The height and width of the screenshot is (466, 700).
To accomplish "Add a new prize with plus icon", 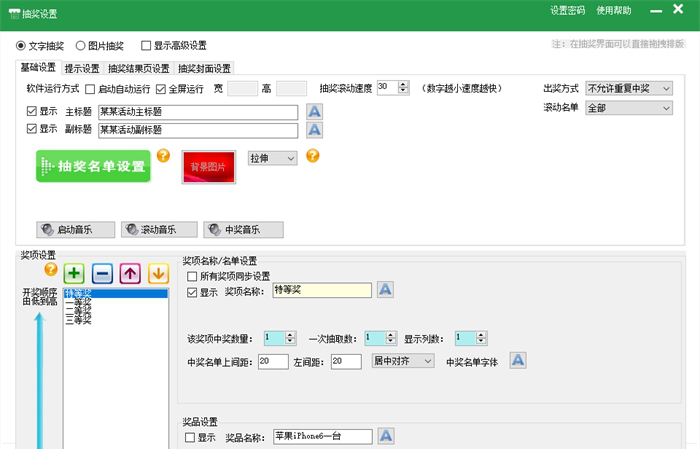I will 74,273.
